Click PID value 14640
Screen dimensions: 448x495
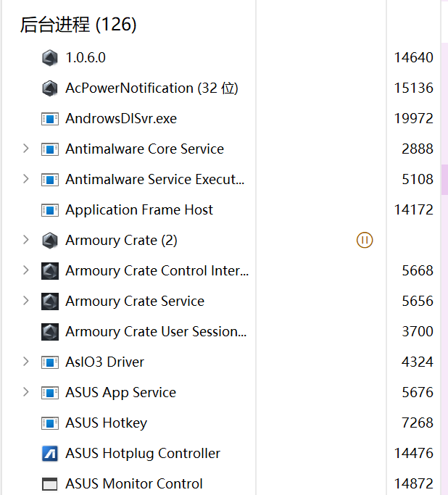[414, 58]
